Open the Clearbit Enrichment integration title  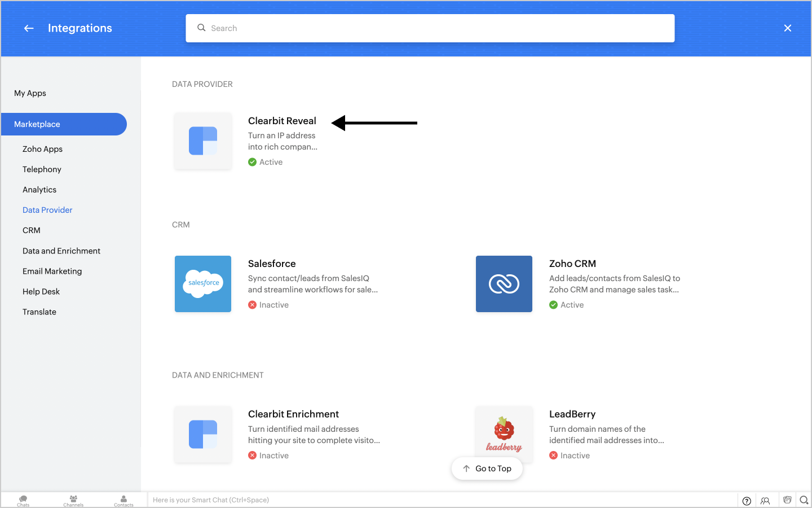tap(293, 414)
